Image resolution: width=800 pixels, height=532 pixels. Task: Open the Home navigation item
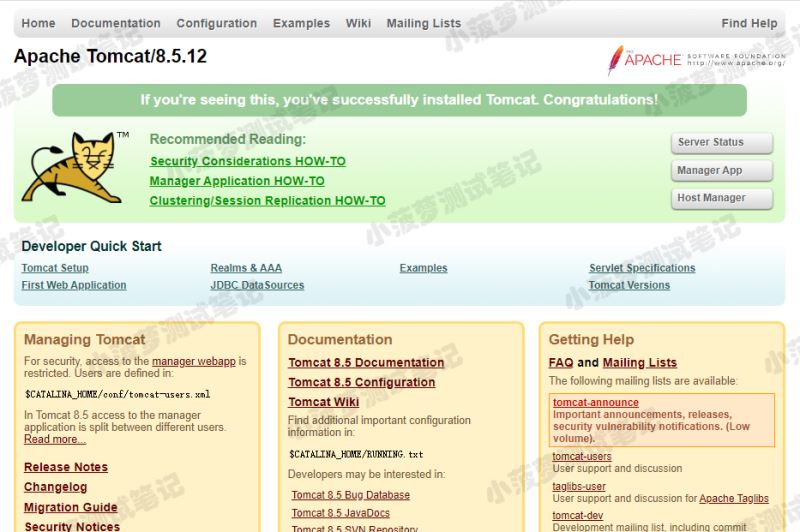(x=38, y=23)
